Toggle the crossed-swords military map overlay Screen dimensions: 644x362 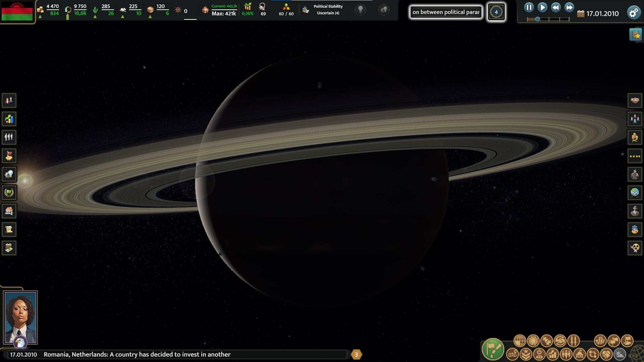[574, 341]
